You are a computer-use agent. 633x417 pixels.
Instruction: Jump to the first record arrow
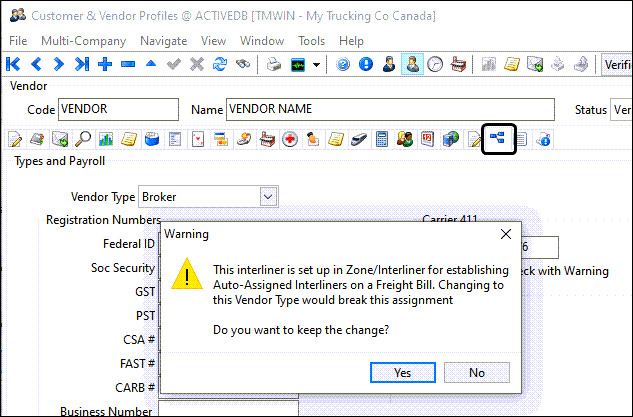point(13,64)
